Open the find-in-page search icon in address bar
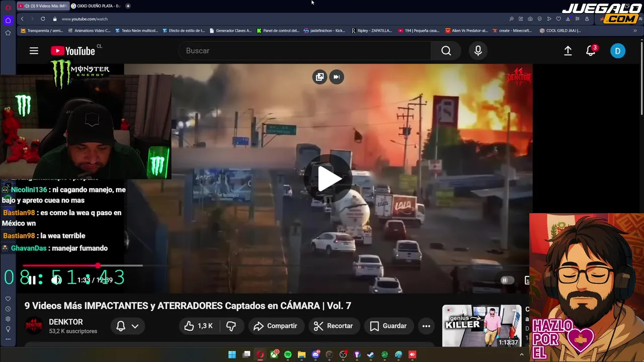This screenshot has height=362, width=644. point(512,19)
